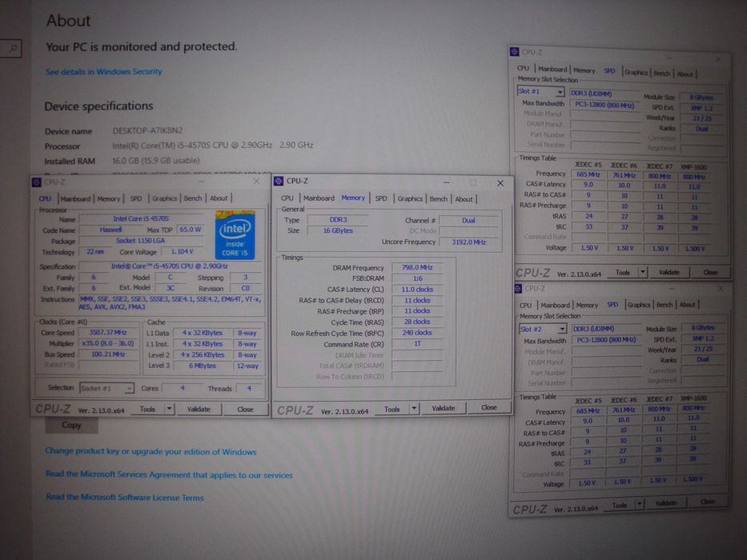The width and height of the screenshot is (747, 560).
Task: Close the CPU-Z Memory window with X
Action: [500, 183]
